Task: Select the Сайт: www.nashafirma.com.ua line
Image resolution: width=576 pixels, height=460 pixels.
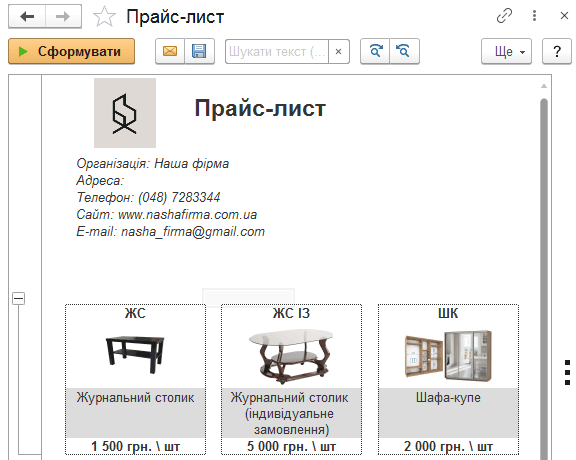Action: (166, 214)
